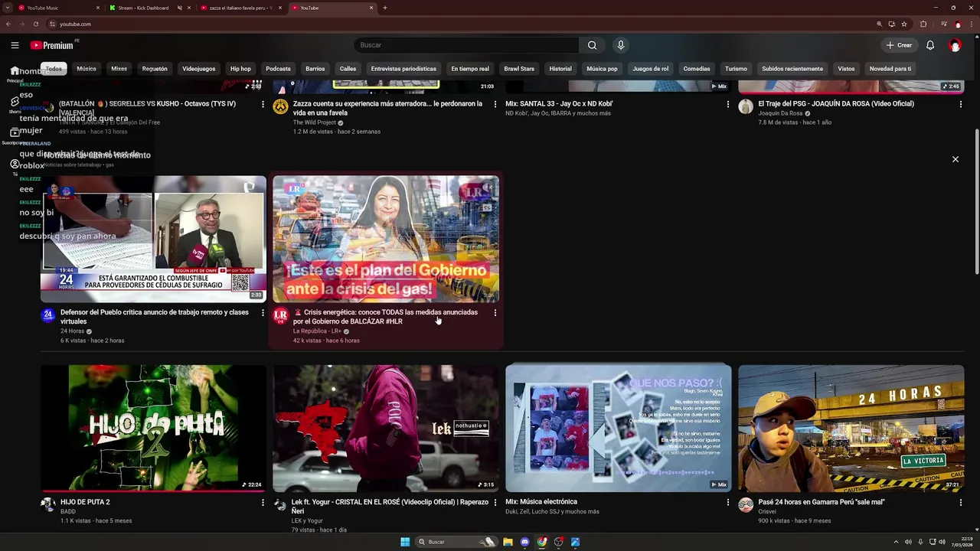Start voice search with microphone icon
The width and height of the screenshot is (980, 551).
tap(621, 45)
